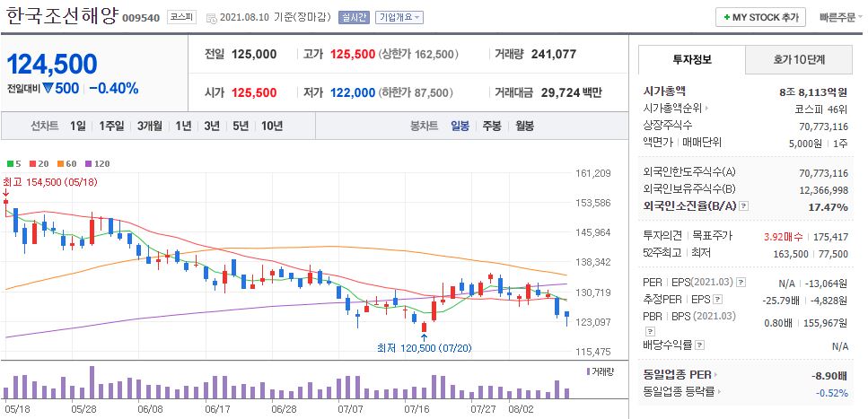Show the 월봉 monthly candle chart

[524, 127]
